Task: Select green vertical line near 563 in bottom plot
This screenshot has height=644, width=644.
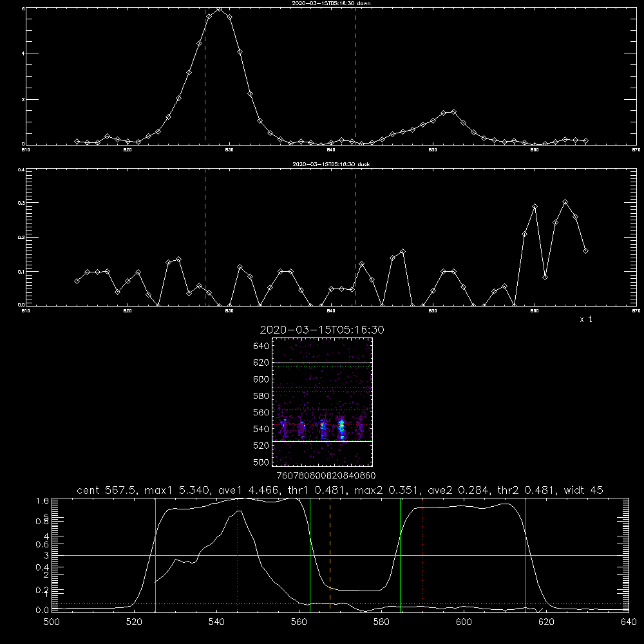Action: (310, 555)
